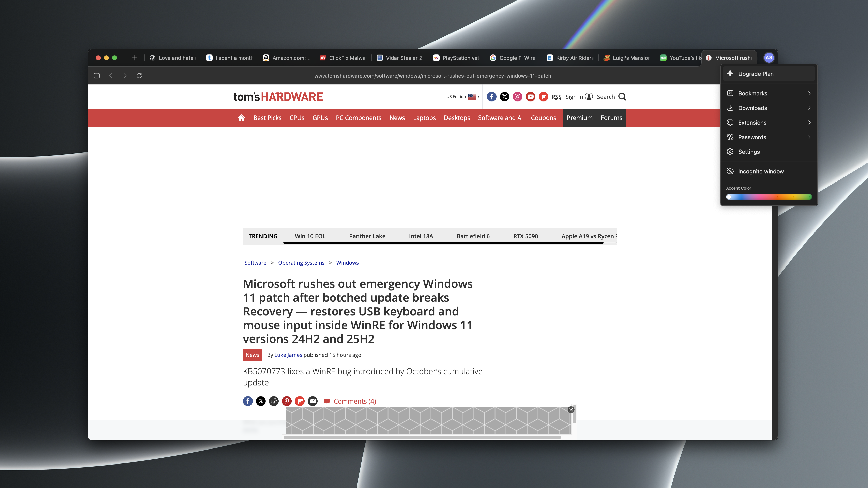
Task: Close the bottom ad banner
Action: pyautogui.click(x=571, y=410)
